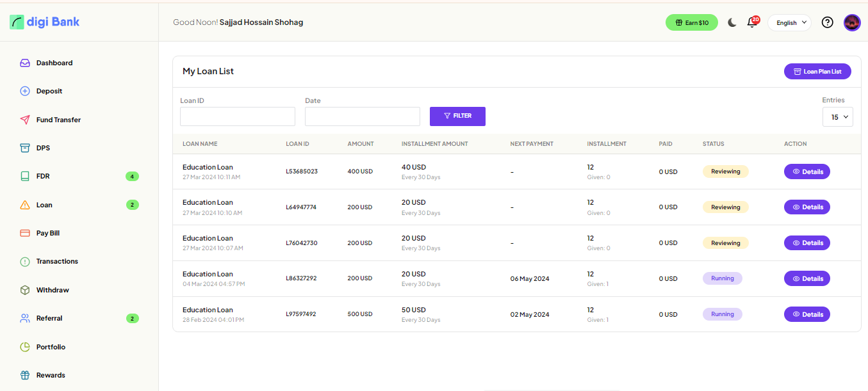The image size is (868, 391).
Task: Open the Entries count dropdown
Action: (837, 117)
